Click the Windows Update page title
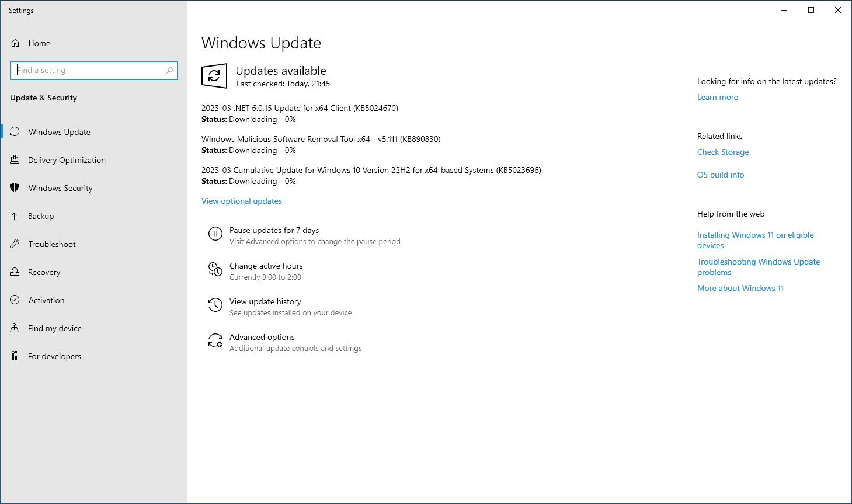Screen dimensions: 852x504 pos(261,43)
